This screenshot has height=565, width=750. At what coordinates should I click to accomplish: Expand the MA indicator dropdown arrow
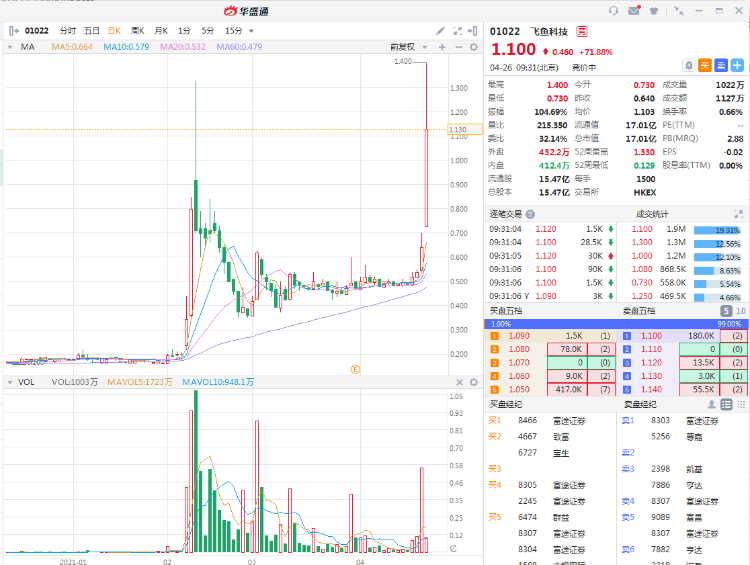[10, 47]
